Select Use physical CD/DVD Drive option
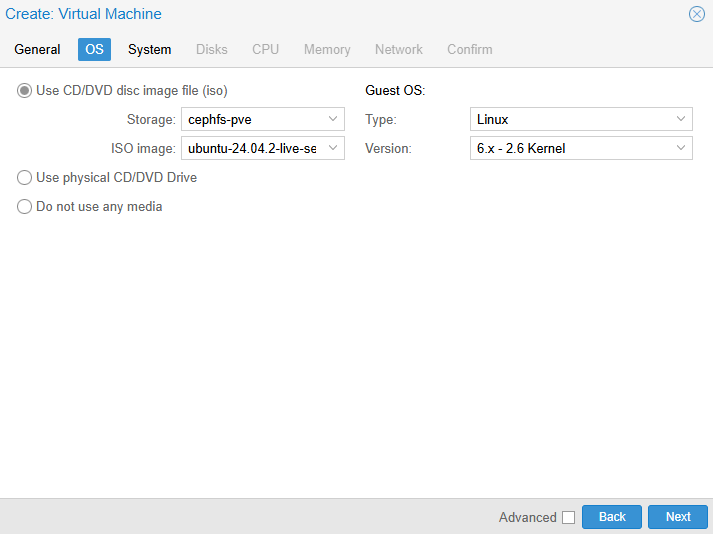The image size is (713, 534). tap(25, 178)
